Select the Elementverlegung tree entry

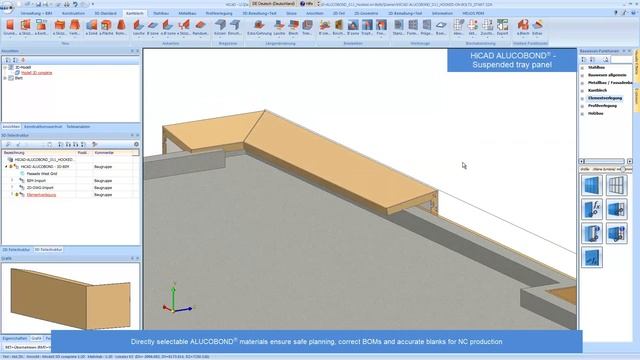point(41,195)
